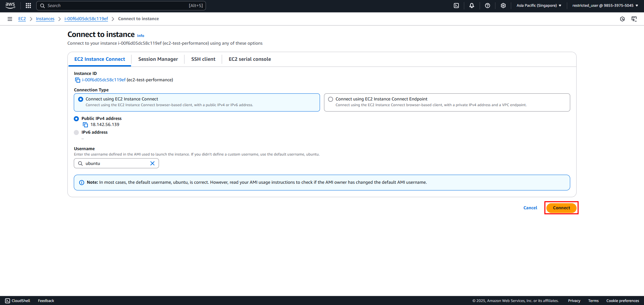The image size is (644, 305).
Task: Open the services grid menu
Action: click(x=28, y=5)
